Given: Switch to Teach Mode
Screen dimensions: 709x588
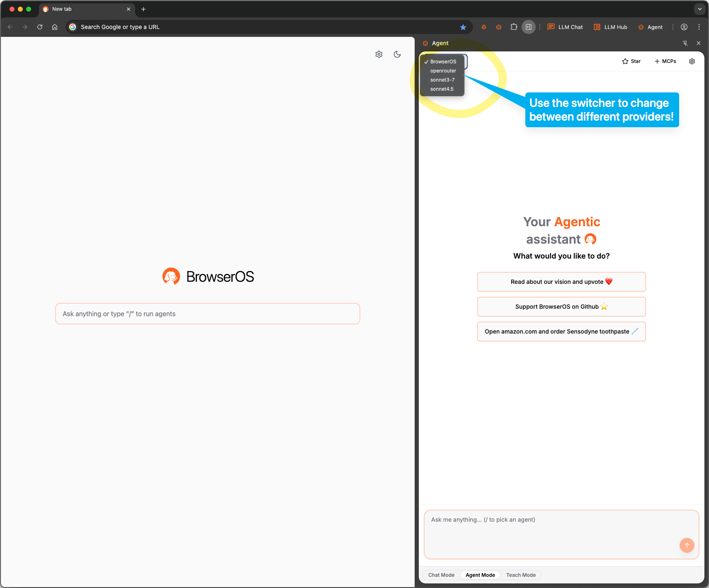Looking at the screenshot, I should point(521,575).
